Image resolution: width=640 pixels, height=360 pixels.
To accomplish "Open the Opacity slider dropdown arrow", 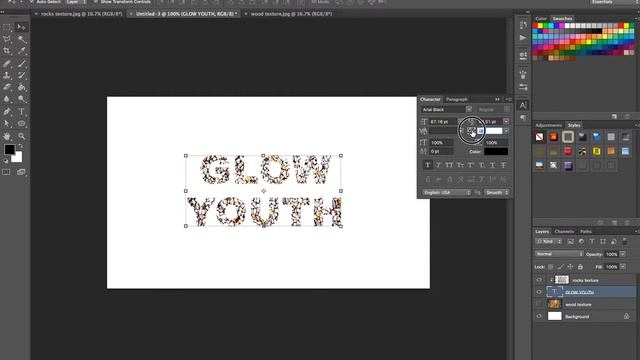I will 623,254.
